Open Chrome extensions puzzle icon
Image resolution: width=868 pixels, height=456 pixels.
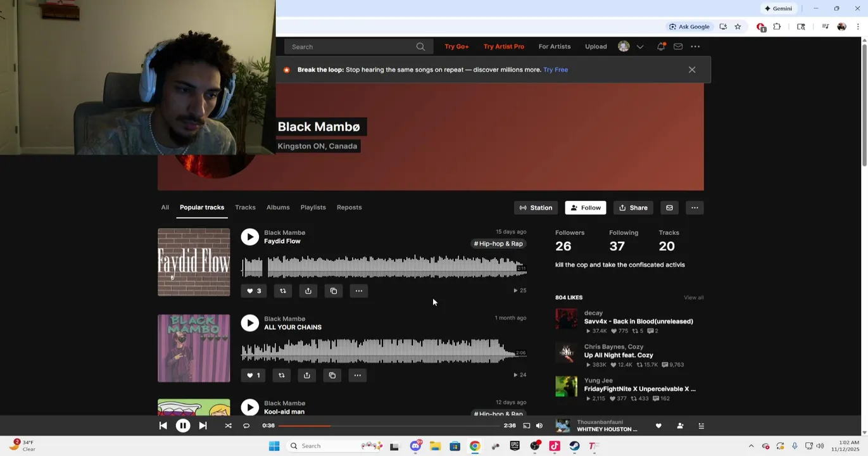[x=777, y=27]
